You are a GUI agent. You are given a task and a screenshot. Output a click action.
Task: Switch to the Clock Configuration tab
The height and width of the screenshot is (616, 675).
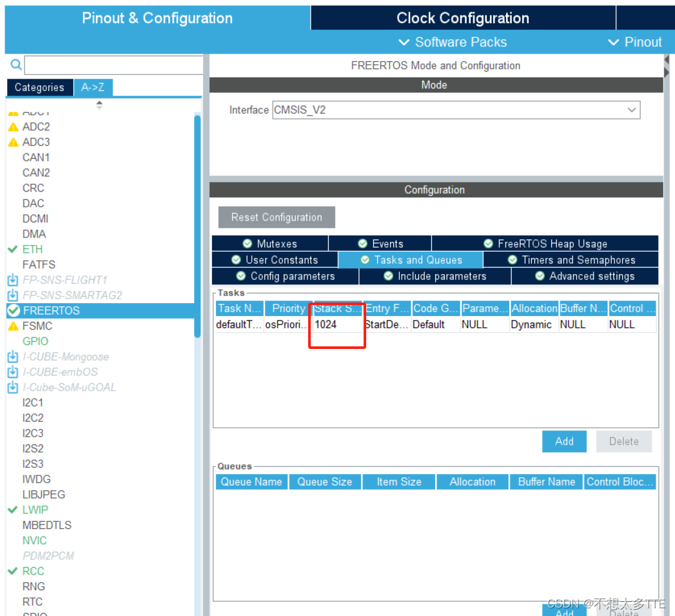coord(462,17)
